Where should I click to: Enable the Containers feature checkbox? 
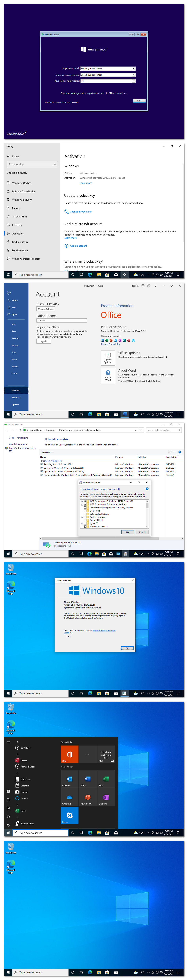[x=85, y=511]
